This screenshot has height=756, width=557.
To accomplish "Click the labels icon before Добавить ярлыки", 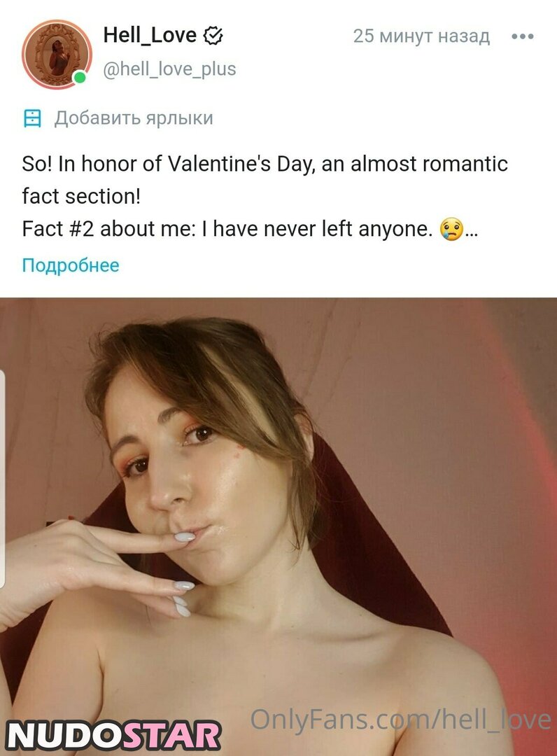I will click(x=32, y=118).
